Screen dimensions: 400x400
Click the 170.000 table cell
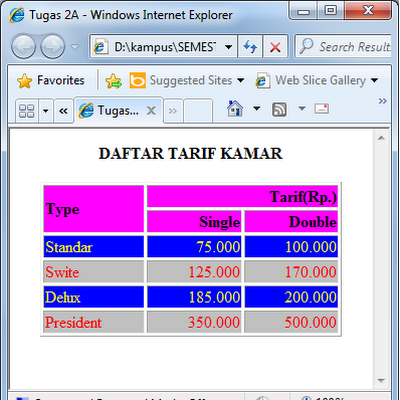coord(291,272)
